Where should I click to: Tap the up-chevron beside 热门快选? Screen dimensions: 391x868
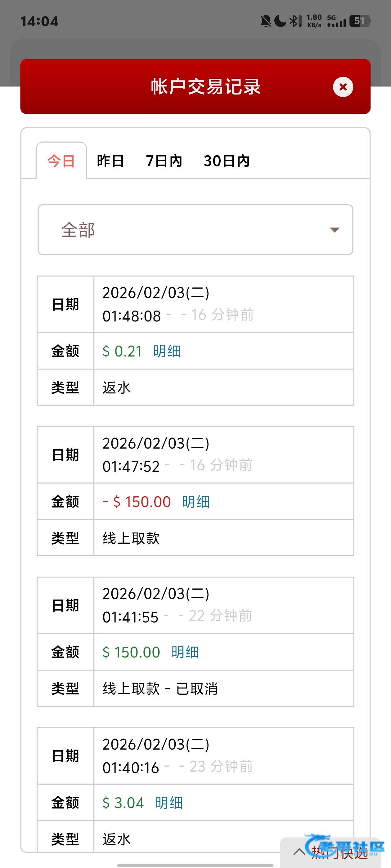click(299, 852)
